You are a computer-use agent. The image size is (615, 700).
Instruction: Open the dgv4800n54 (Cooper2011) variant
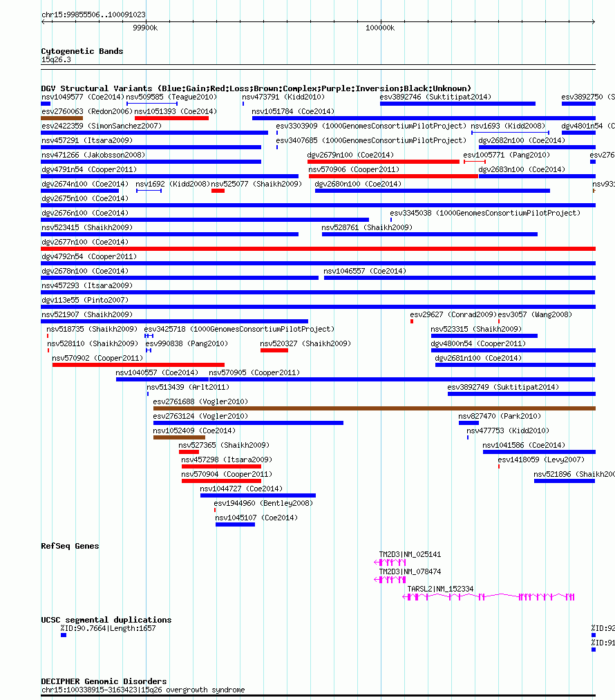(513, 350)
